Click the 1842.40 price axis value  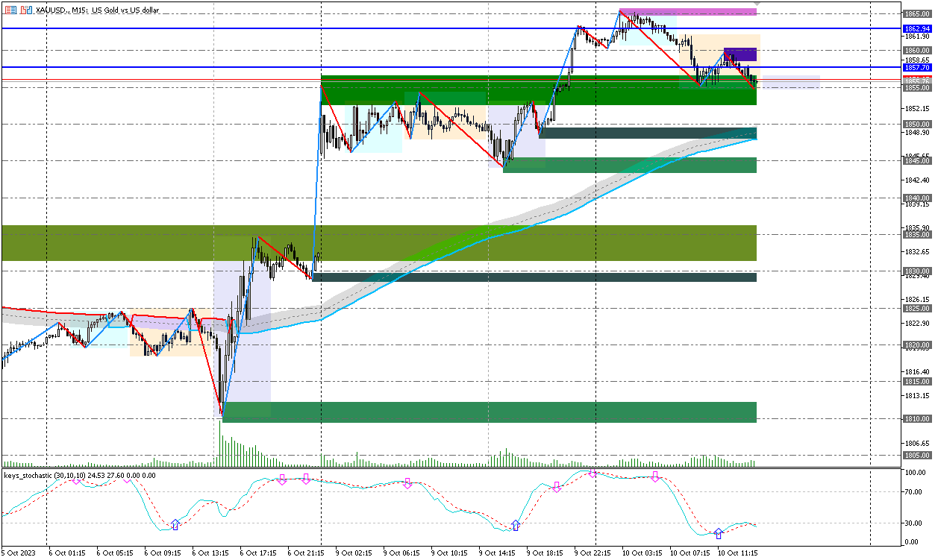point(916,180)
